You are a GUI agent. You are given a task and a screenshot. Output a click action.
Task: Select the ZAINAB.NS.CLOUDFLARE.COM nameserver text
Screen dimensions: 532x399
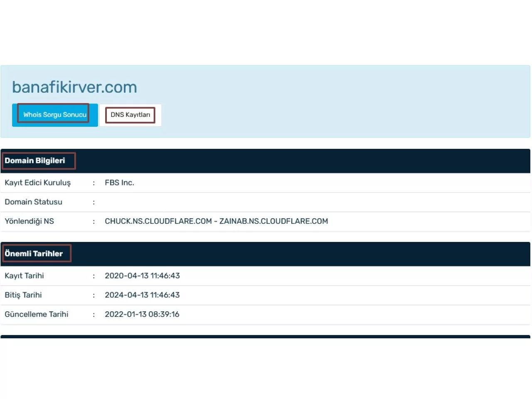(273, 222)
